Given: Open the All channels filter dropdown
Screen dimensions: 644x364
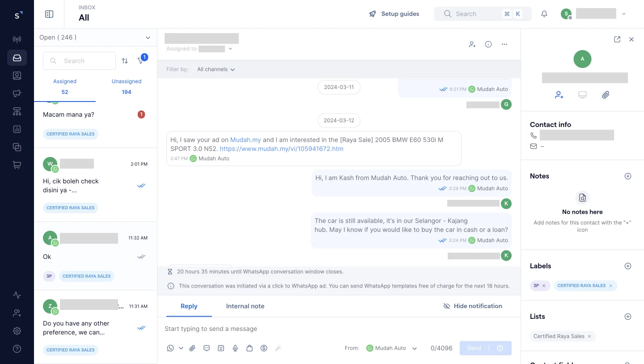Looking at the screenshot, I should pos(216,69).
